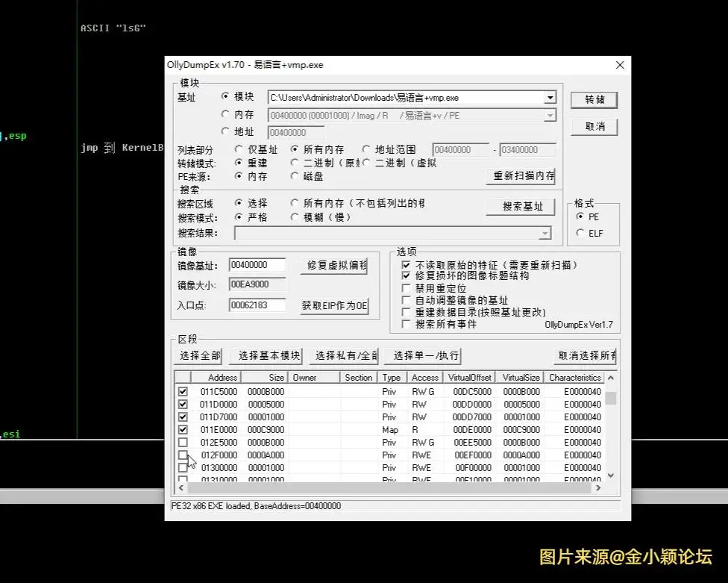Click into the 入口点 input field
Image resolution: width=728 pixels, height=583 pixels.
click(x=257, y=305)
